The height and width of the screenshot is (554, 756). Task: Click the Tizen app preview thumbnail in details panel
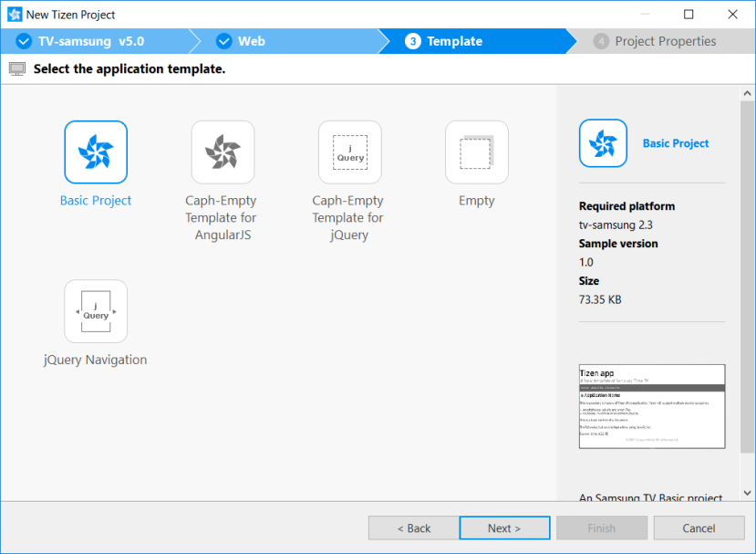[x=651, y=406]
